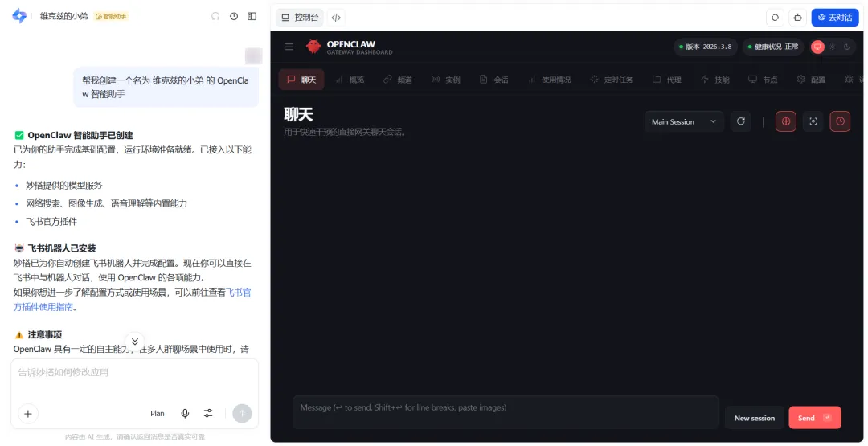The width and height of the screenshot is (868, 446).
Task: Select dark theme moon icon
Action: pyautogui.click(x=847, y=47)
